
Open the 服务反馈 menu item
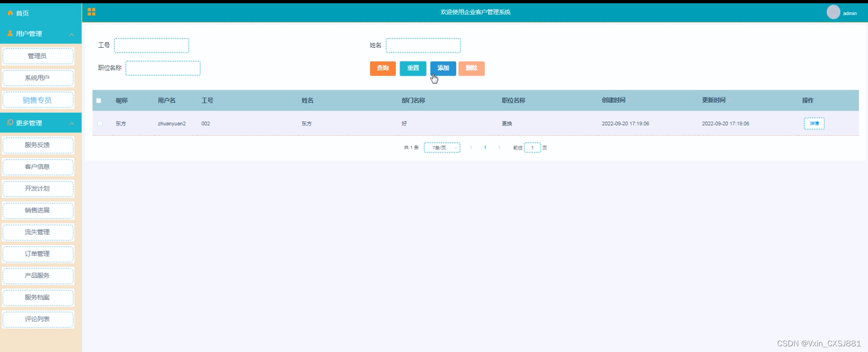tap(38, 145)
